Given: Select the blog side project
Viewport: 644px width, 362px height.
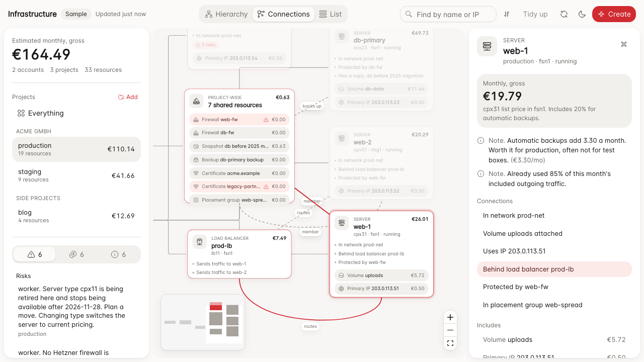Looking at the screenshot, I should click(x=76, y=216).
